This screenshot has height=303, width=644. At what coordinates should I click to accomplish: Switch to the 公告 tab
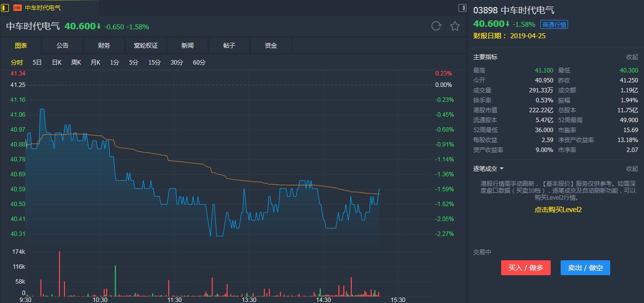click(x=63, y=45)
